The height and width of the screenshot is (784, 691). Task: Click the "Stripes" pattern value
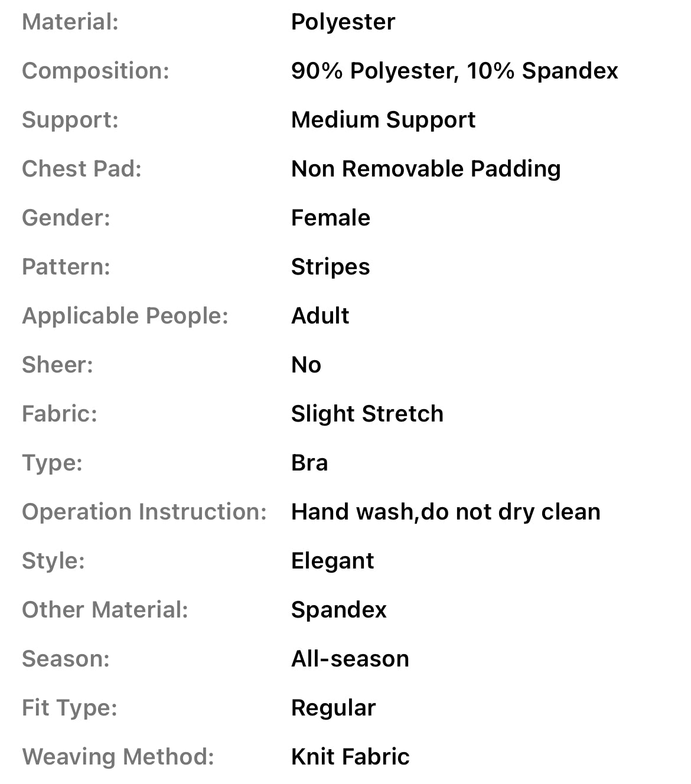point(330,267)
